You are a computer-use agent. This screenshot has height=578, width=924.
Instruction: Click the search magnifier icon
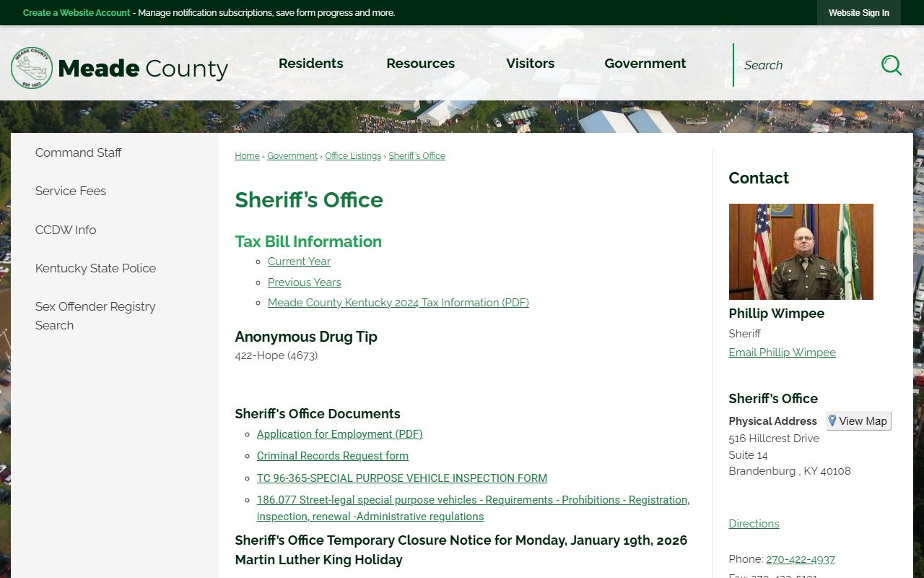892,65
